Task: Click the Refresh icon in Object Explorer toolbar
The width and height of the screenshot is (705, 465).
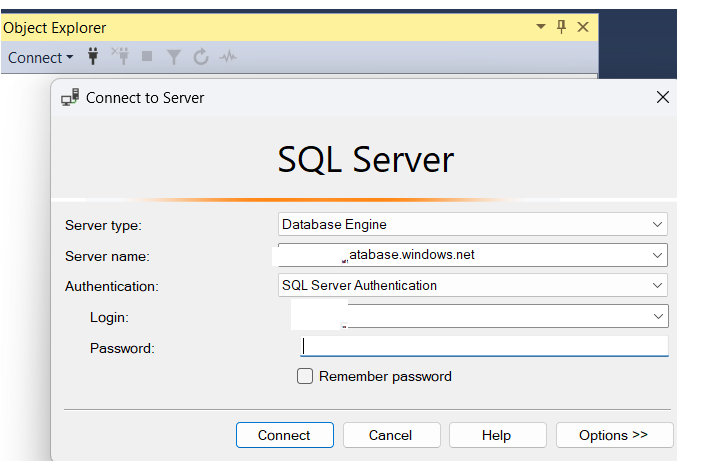Action: [201, 57]
